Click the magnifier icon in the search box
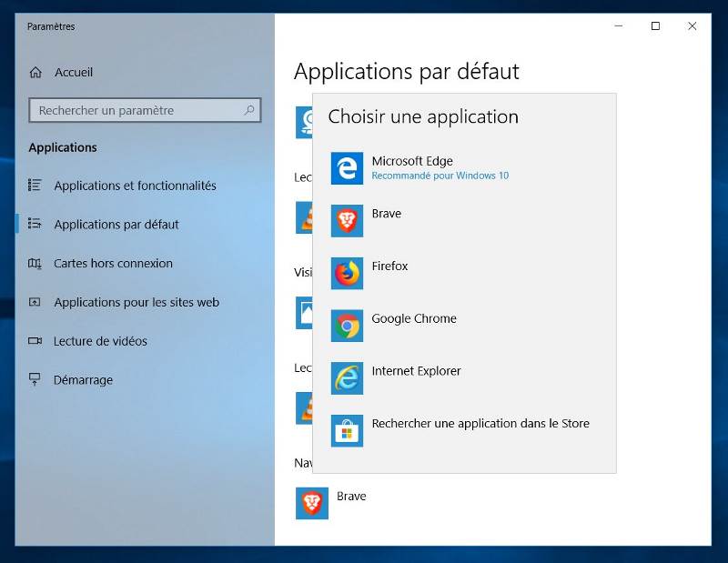This screenshot has height=563, width=728. click(x=249, y=110)
